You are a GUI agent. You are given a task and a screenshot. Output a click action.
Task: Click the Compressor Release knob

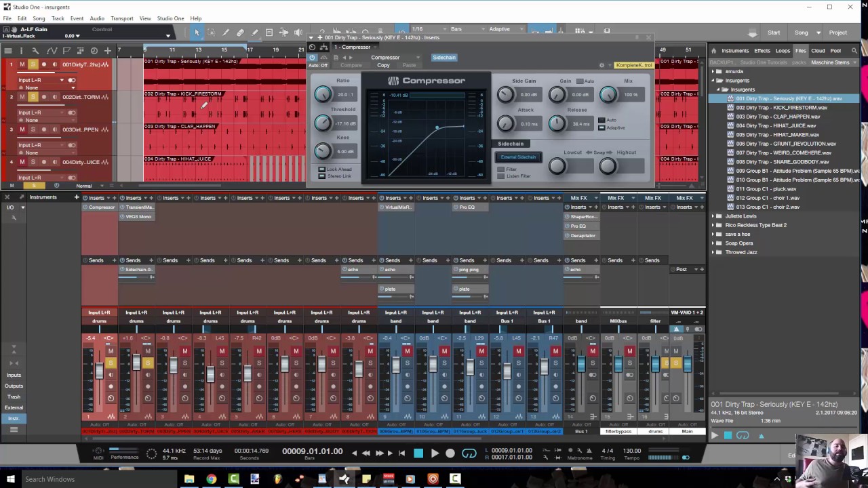(x=557, y=123)
